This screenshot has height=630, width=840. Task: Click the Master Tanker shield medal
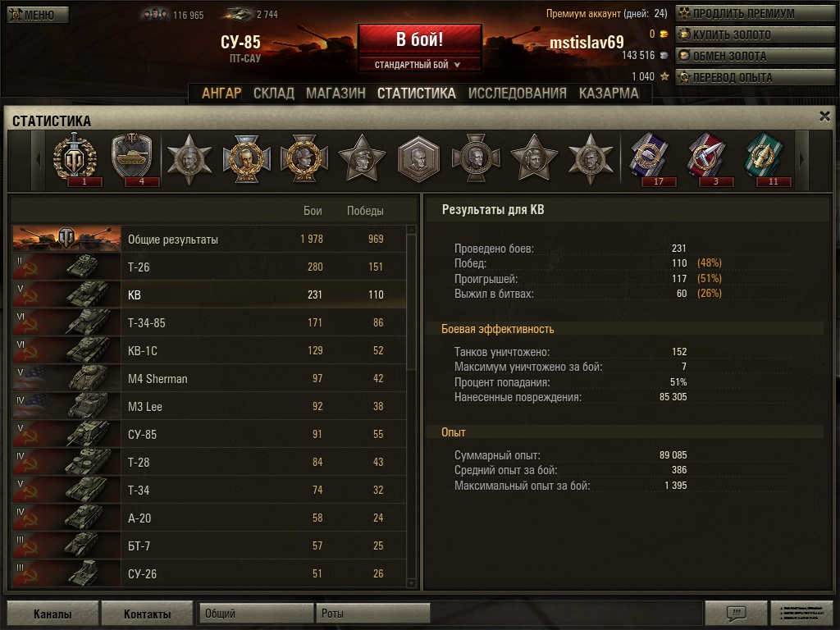point(132,159)
